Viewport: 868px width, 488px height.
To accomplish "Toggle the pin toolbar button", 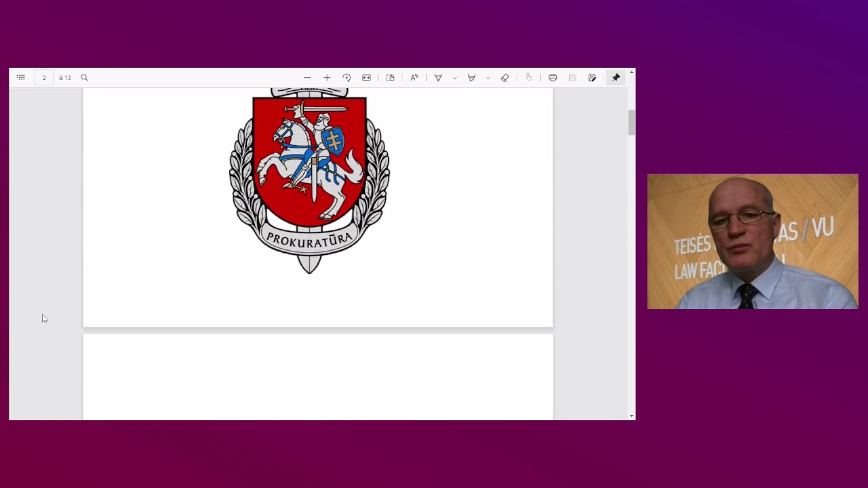I will (616, 78).
